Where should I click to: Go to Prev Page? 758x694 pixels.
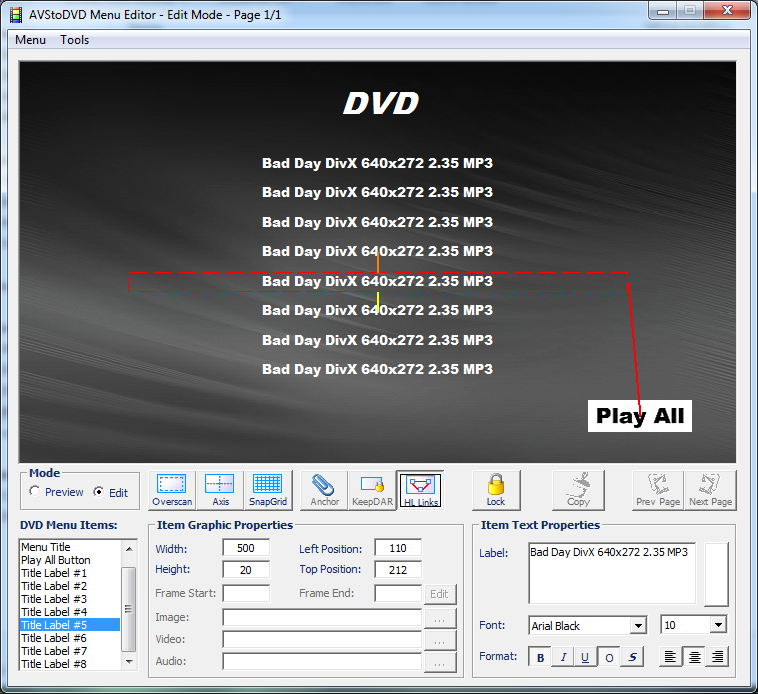658,490
